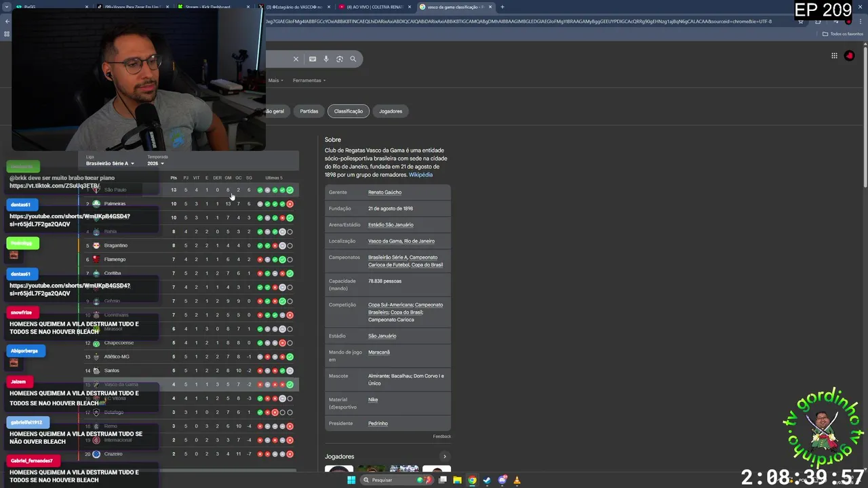The width and height of the screenshot is (868, 488).
Task: Select the Classificação tab
Action: point(349,111)
